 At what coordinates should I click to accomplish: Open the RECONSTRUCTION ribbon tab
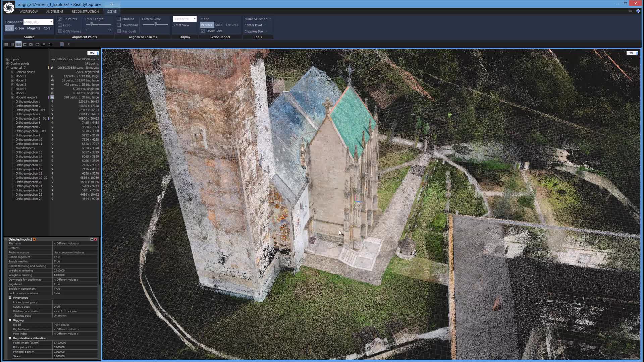tap(85, 11)
